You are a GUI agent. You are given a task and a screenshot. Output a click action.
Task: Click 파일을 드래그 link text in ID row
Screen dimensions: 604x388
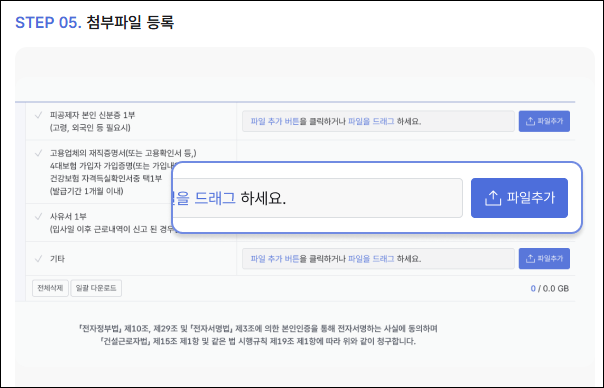tap(371, 121)
